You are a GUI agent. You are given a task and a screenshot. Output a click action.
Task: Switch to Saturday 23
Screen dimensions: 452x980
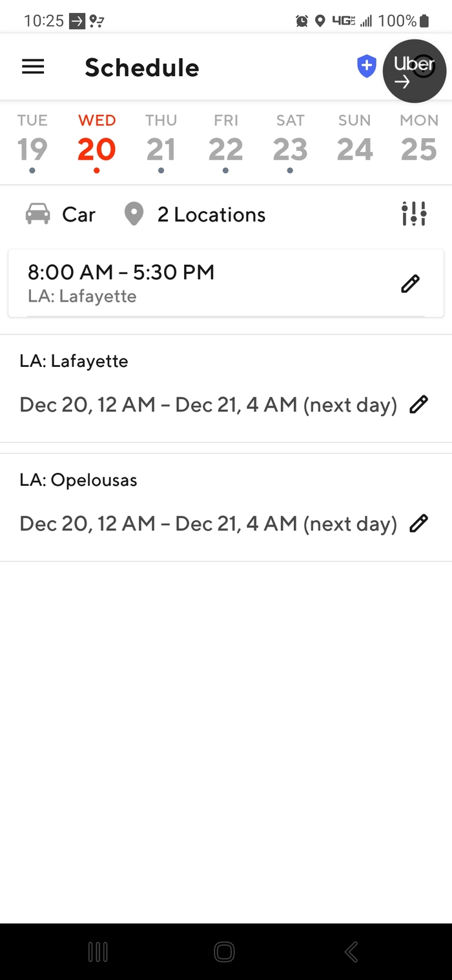tap(290, 142)
